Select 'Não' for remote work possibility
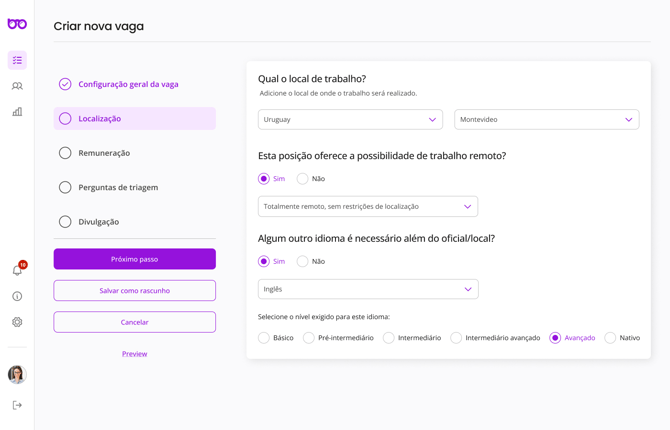The image size is (670, 430). (x=303, y=179)
